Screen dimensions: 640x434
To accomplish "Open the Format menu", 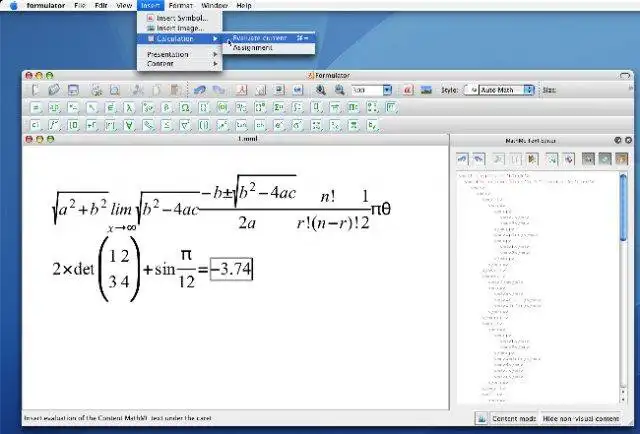I will [180, 6].
